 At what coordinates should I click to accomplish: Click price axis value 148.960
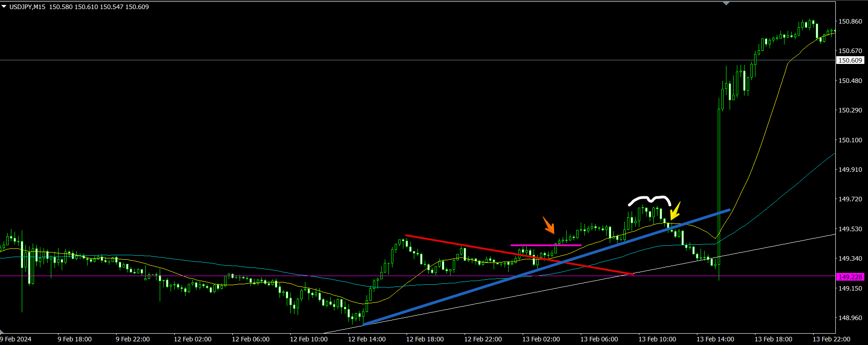[x=850, y=318]
